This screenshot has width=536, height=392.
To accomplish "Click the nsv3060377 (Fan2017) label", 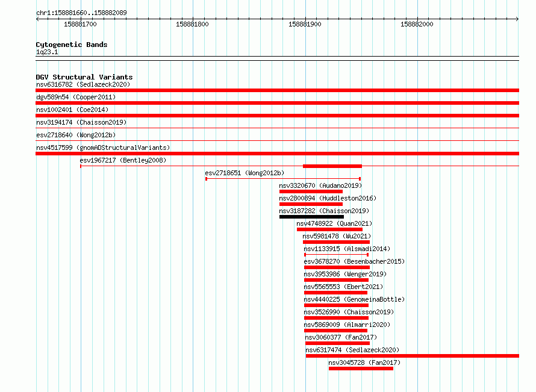I will [341, 337].
